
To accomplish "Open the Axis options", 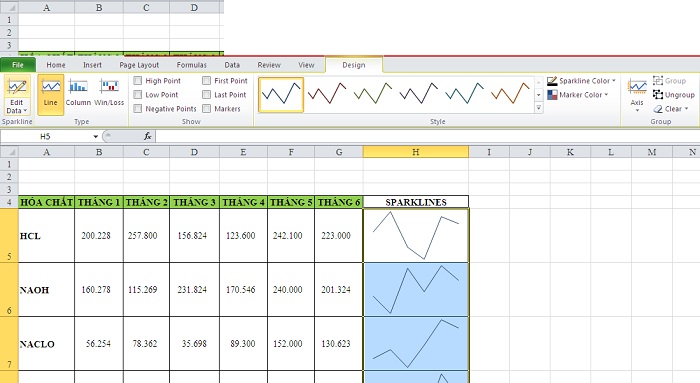I will (x=637, y=95).
